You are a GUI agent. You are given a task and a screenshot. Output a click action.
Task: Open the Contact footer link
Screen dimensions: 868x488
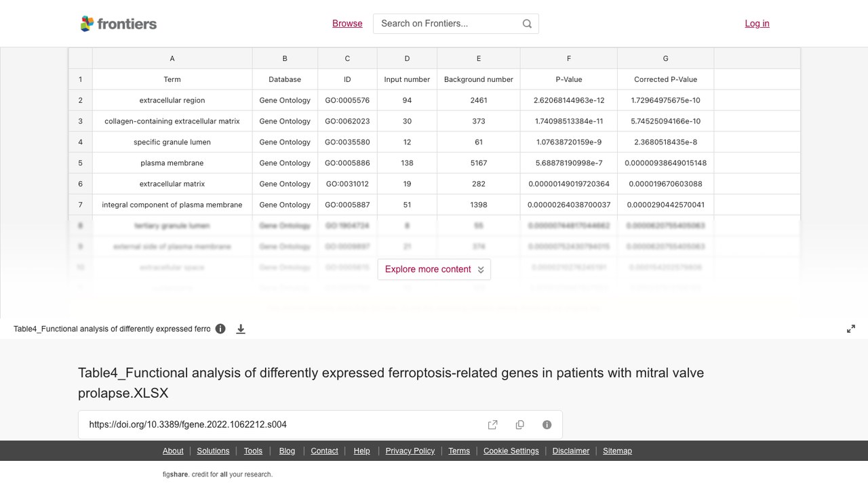point(324,451)
